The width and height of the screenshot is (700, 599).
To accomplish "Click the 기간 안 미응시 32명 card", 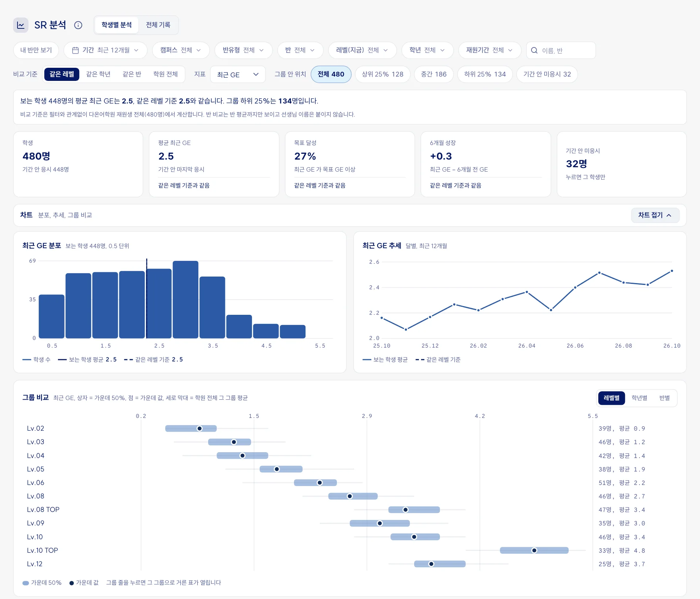I will tap(622, 164).
